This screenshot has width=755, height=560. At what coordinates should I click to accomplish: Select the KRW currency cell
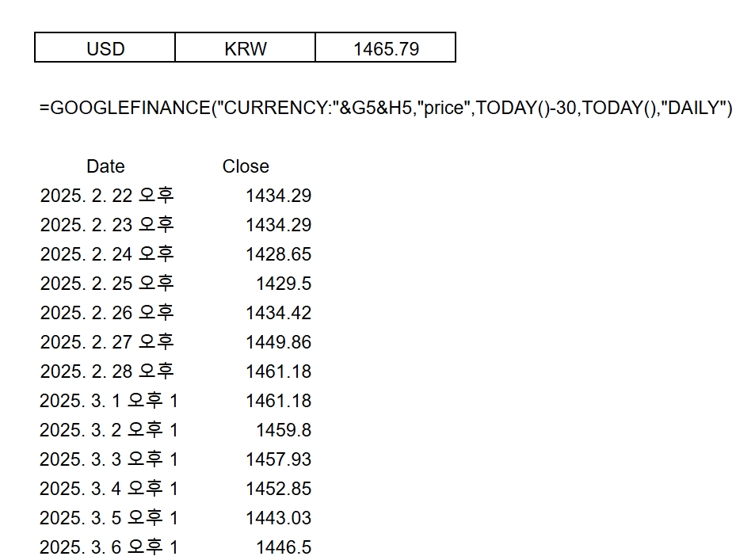(x=245, y=48)
